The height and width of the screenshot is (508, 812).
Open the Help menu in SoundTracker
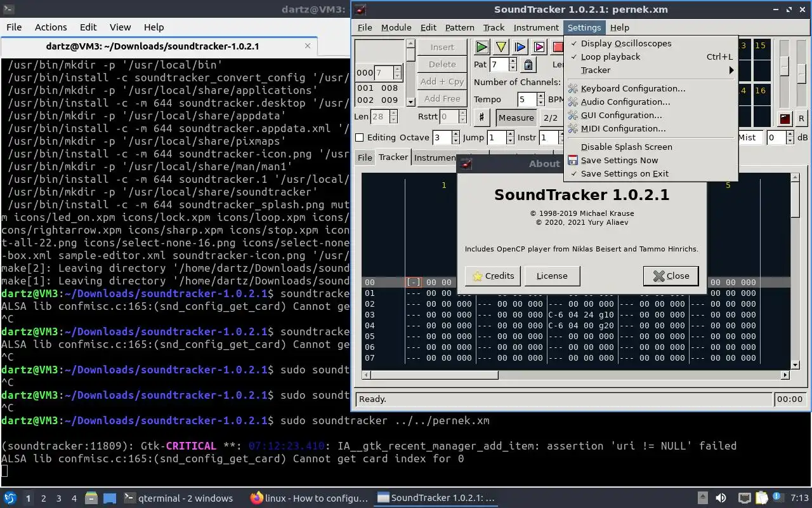tap(620, 27)
